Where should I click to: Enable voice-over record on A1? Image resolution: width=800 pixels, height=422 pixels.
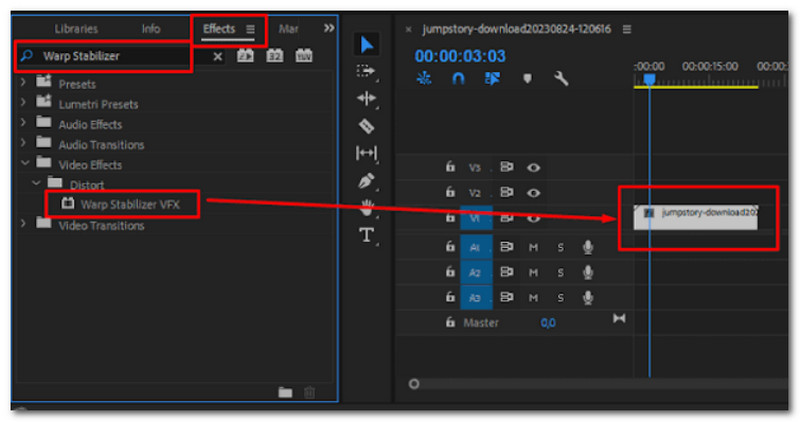click(x=588, y=247)
